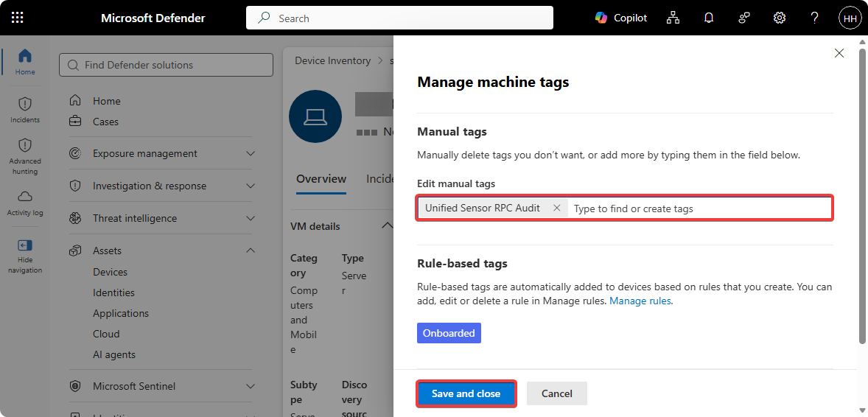Remove the Unified Sensor RPC Audit tag

pos(557,208)
